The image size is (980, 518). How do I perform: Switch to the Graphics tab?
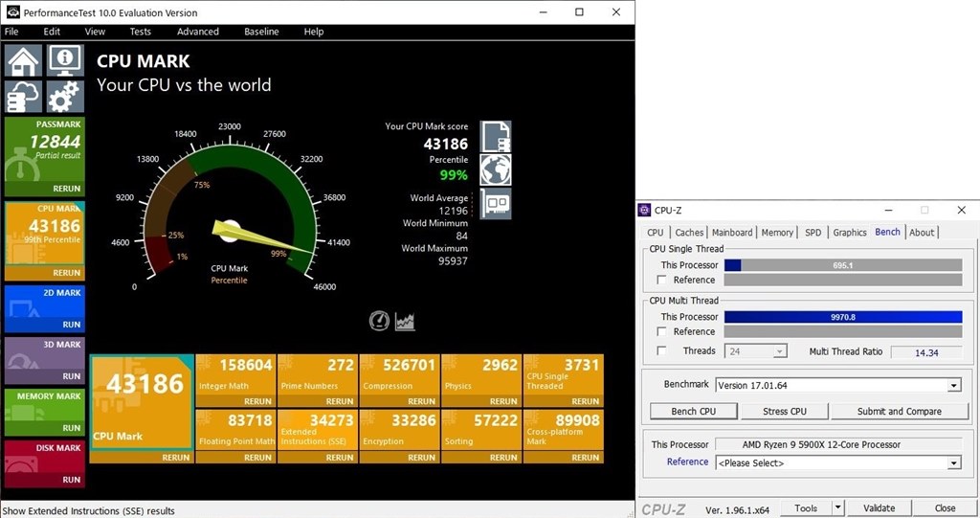[x=850, y=232]
